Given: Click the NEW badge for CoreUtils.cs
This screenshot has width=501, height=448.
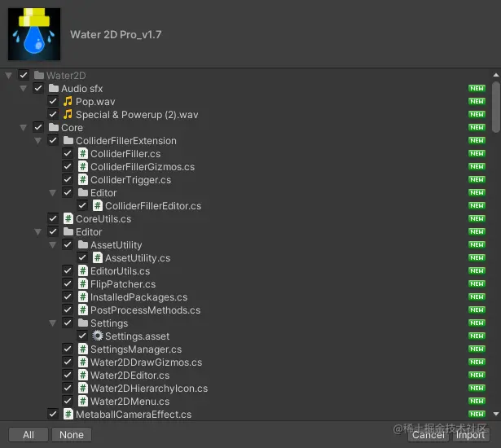Looking at the screenshot, I should (x=477, y=219).
